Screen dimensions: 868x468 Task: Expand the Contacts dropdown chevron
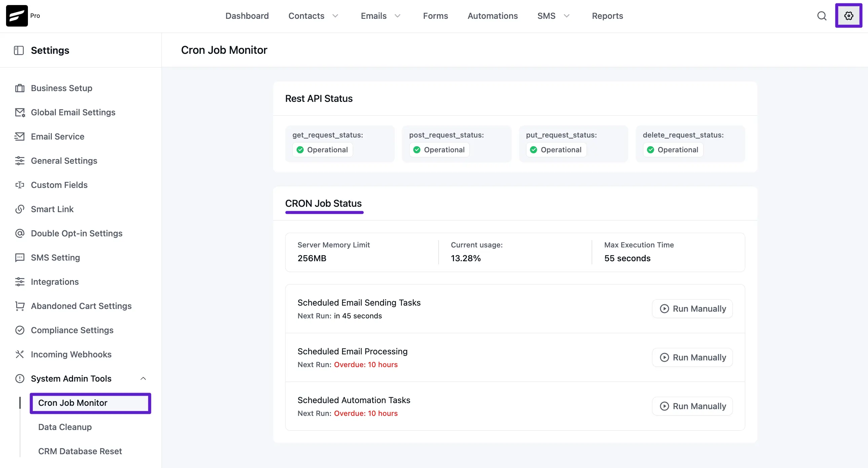(x=335, y=16)
